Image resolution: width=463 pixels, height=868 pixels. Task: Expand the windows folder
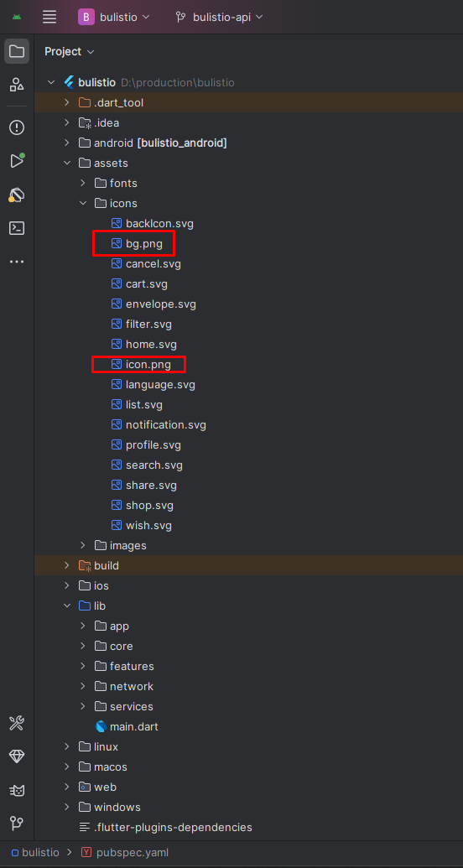tap(67, 807)
